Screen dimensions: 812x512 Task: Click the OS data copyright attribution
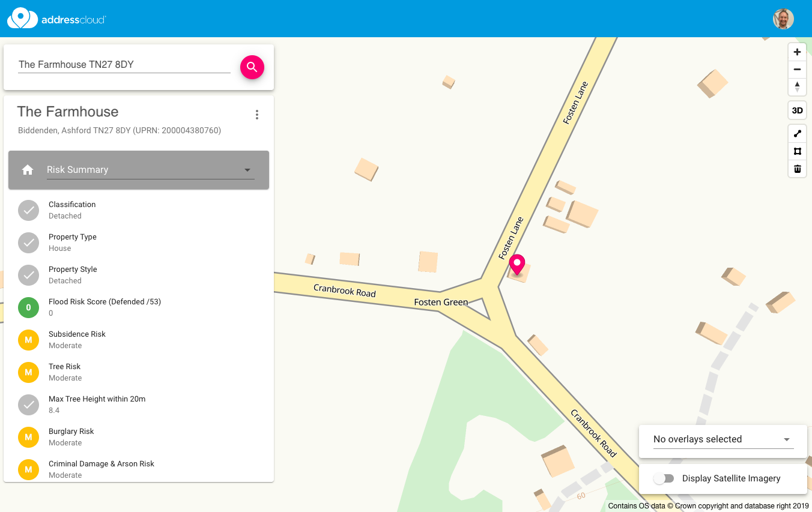coord(709,506)
